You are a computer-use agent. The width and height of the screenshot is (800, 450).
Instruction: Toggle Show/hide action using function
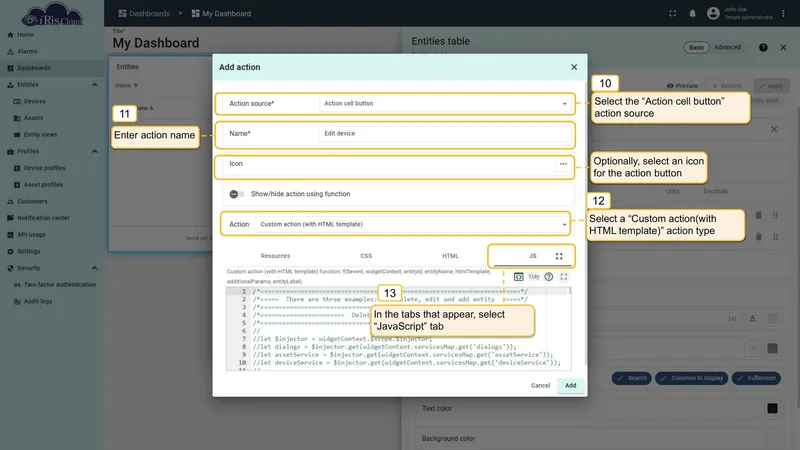pyautogui.click(x=236, y=194)
